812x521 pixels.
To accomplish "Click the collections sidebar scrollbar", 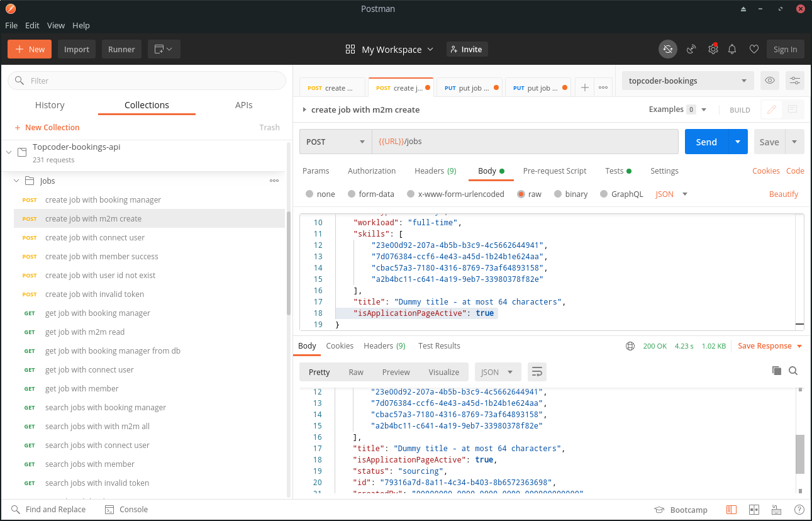I will coord(289,263).
